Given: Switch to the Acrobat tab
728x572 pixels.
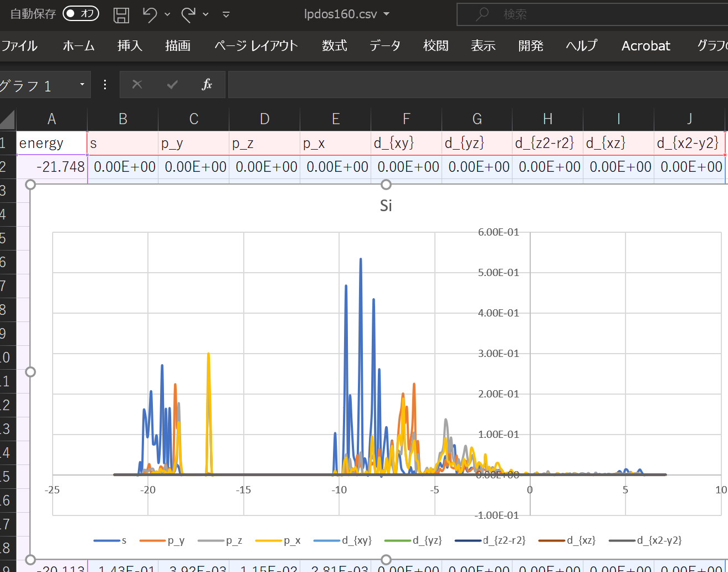Looking at the screenshot, I should (x=646, y=45).
